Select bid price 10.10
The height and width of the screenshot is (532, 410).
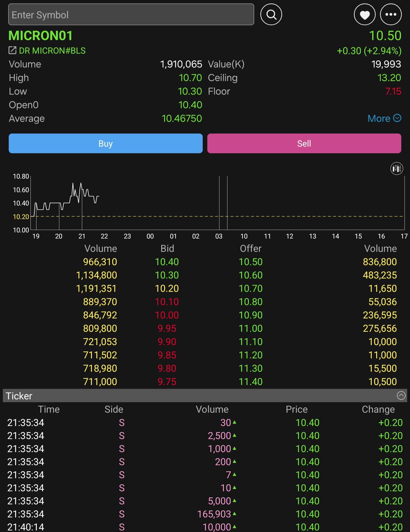pyautogui.click(x=167, y=302)
